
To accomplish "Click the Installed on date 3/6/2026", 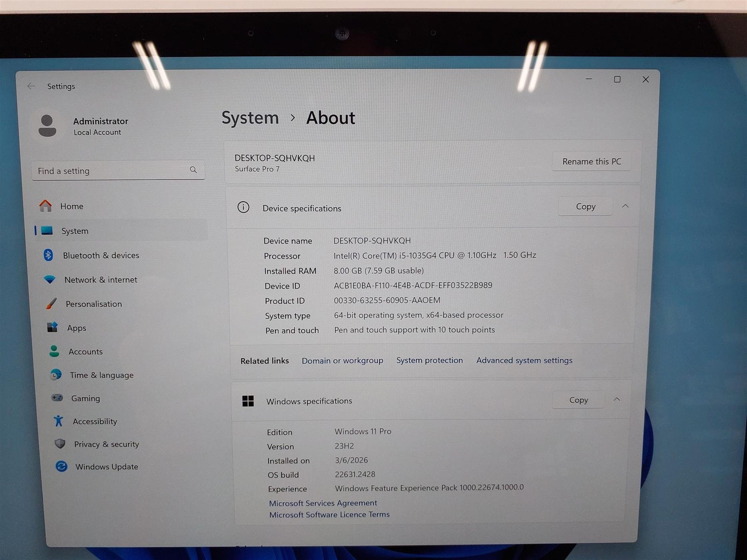I will [x=351, y=460].
